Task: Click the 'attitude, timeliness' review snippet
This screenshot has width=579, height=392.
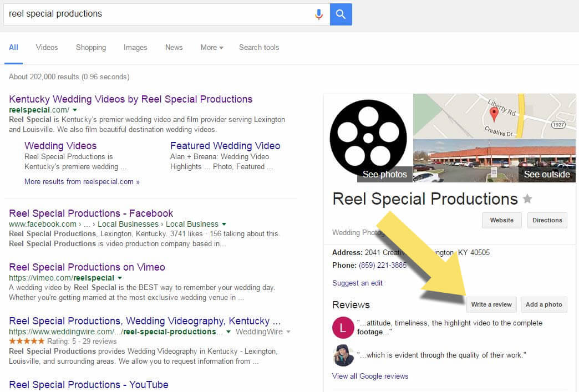Action: pyautogui.click(x=450, y=327)
